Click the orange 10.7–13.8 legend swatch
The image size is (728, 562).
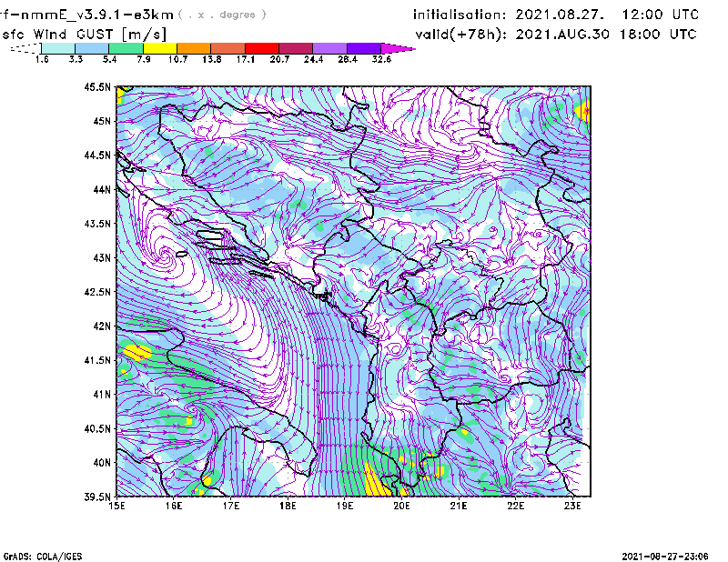(194, 47)
